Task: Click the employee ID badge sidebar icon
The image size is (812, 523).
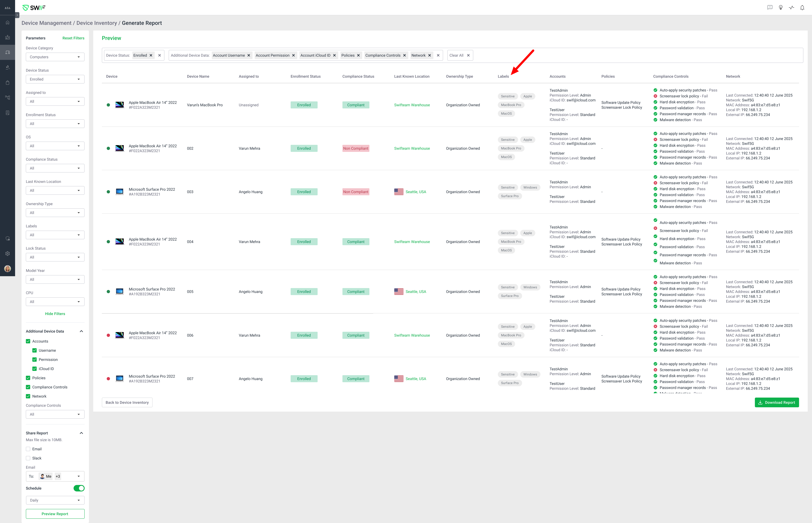Action: 7,37
